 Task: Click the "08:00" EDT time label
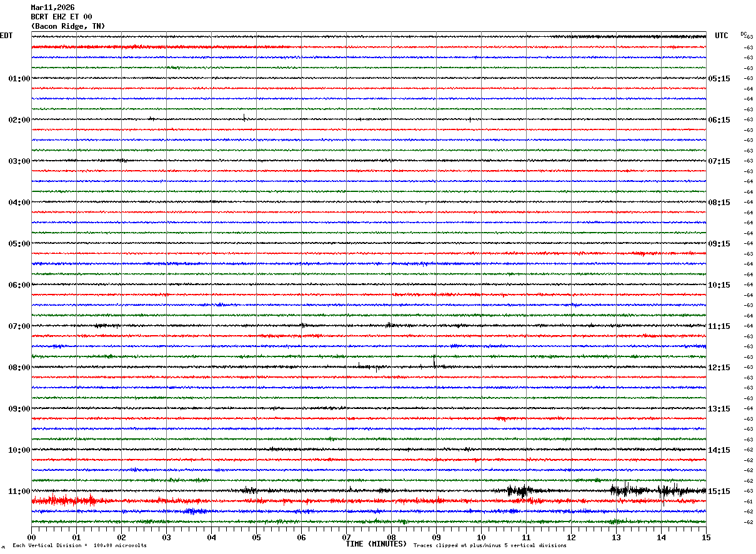[19, 368]
